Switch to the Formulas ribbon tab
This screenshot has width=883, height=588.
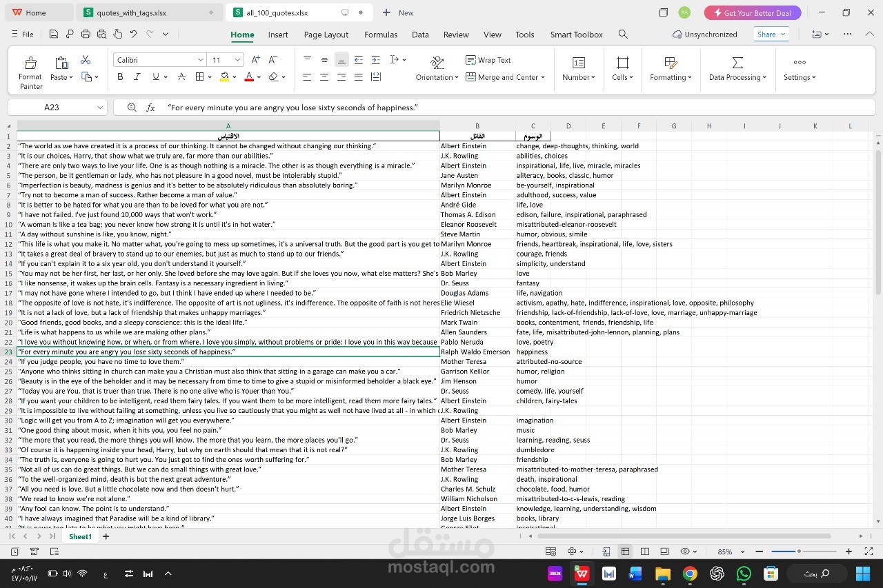point(380,34)
